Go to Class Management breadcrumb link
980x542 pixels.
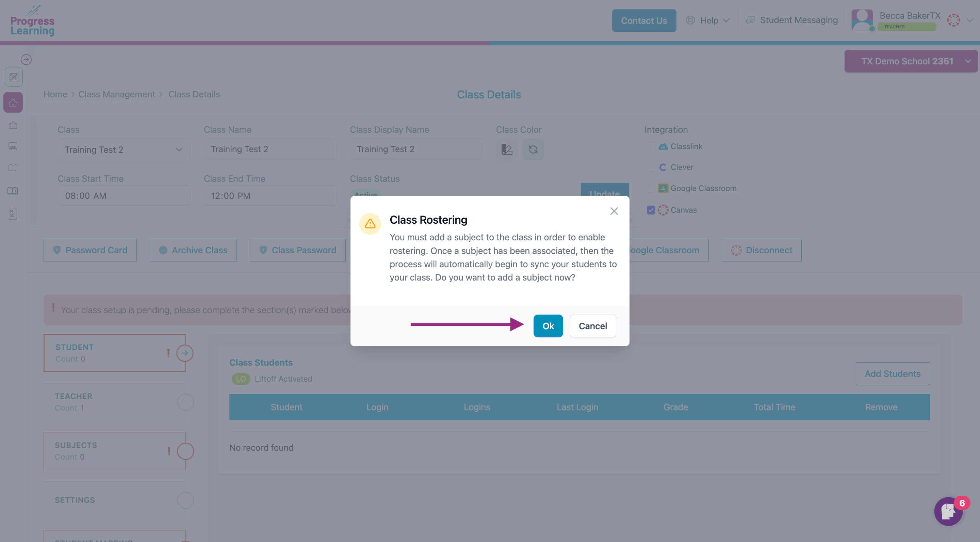(117, 94)
